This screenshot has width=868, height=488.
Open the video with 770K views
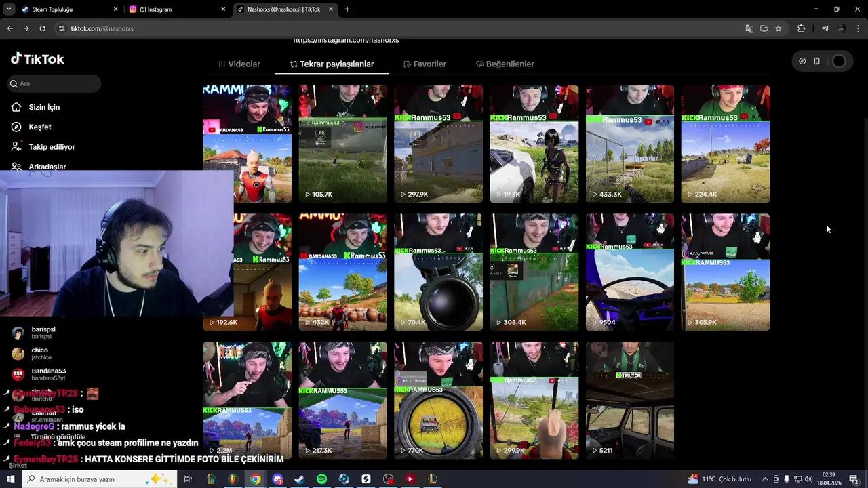pos(439,400)
